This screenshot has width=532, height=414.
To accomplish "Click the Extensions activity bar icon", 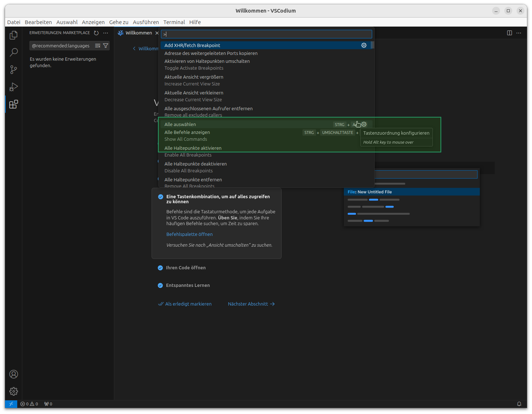I will [13, 104].
